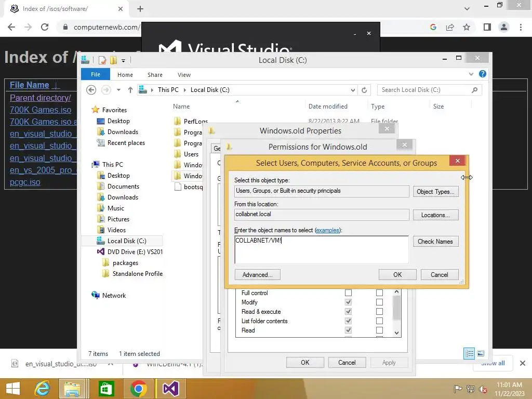Click New folder quick access icon
532x399 pixels.
coord(113,60)
